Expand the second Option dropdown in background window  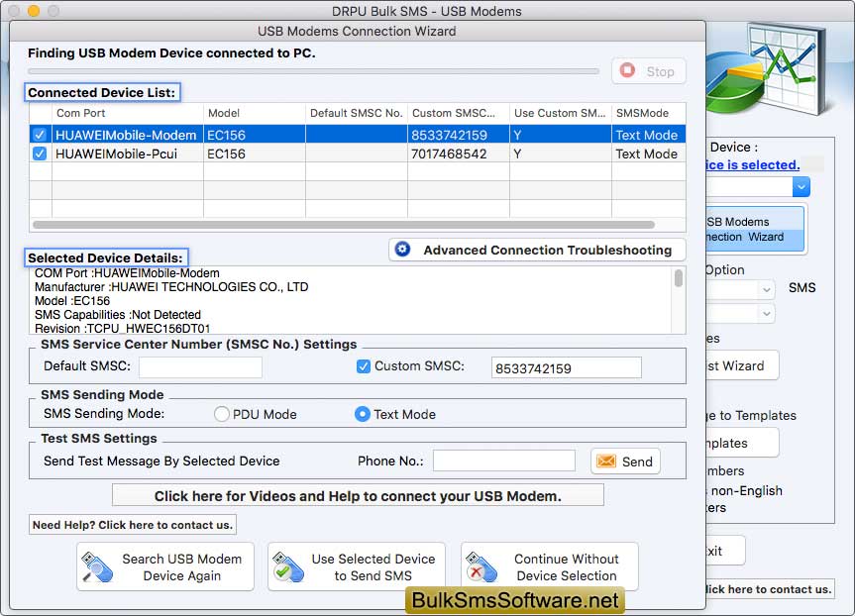[x=766, y=314]
